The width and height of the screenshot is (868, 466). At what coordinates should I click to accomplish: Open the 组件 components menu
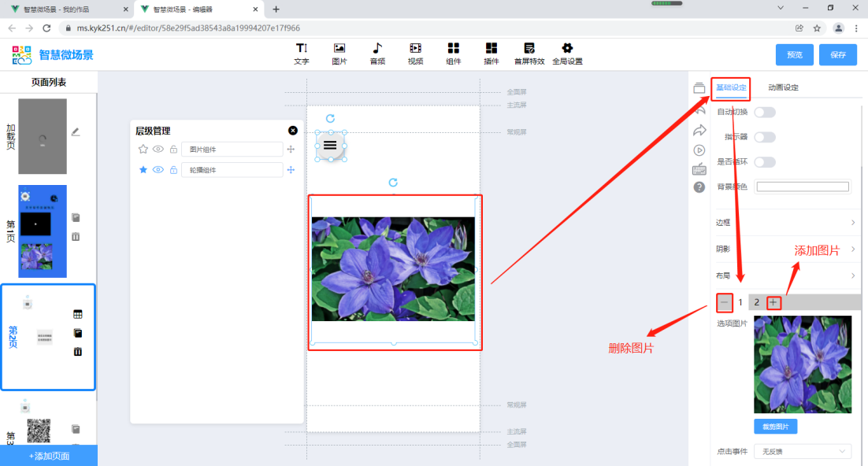coord(454,53)
